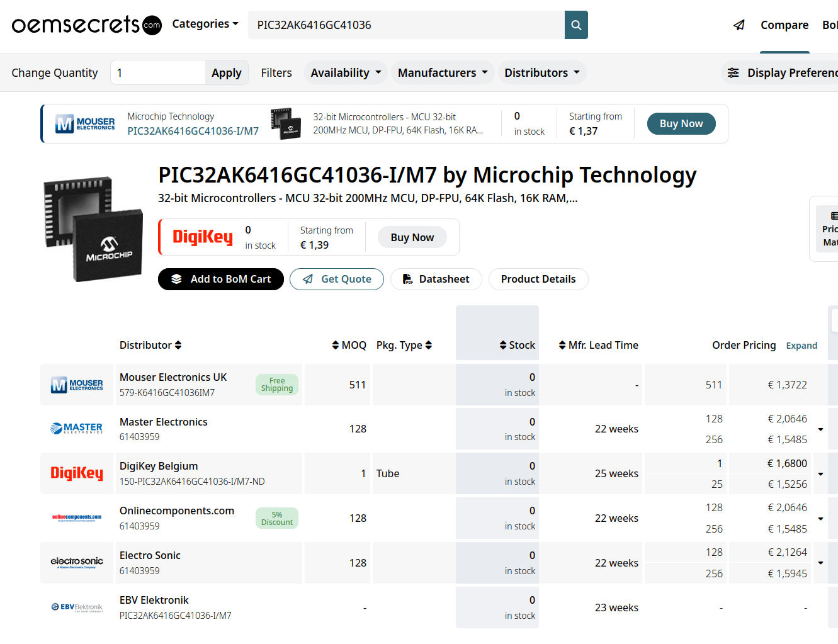Click Mouser price € 1,3722
The height and width of the screenshot is (644, 838).
click(787, 385)
